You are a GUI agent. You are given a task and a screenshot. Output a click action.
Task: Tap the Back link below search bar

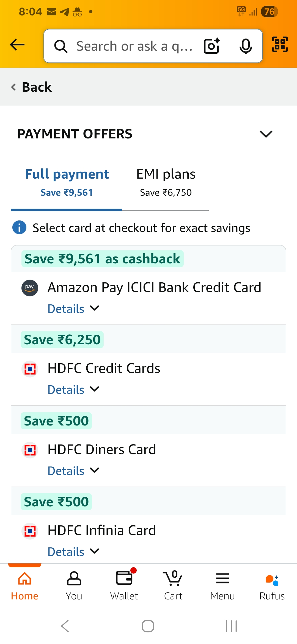click(x=32, y=87)
